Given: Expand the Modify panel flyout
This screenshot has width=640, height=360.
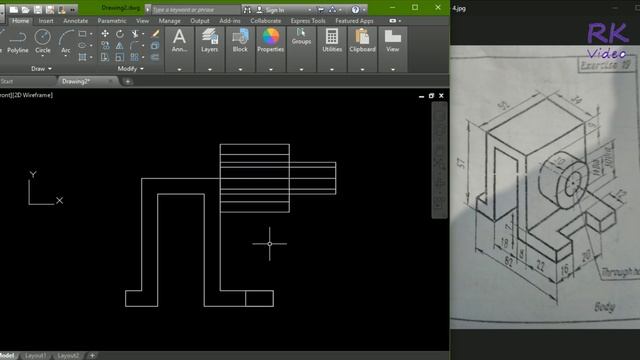Looking at the screenshot, I should point(130,69).
